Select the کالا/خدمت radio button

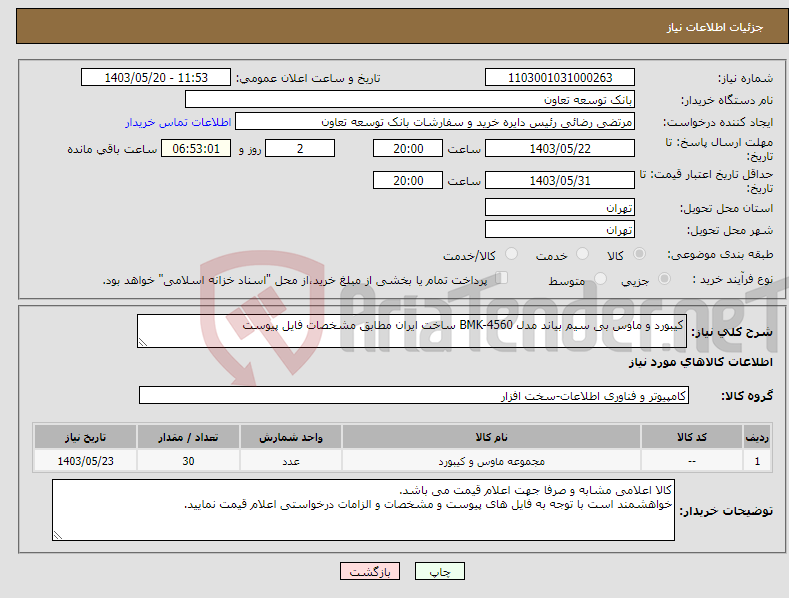tap(511, 254)
